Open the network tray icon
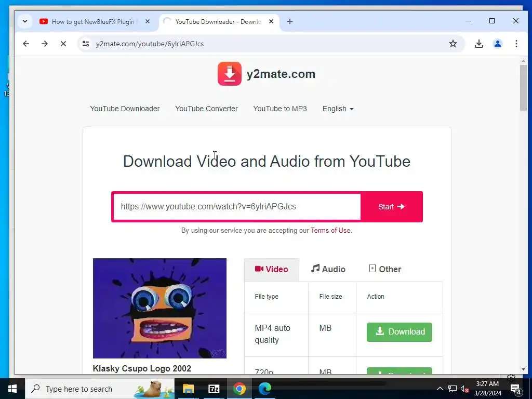The height and width of the screenshot is (399, 532). [x=453, y=389]
